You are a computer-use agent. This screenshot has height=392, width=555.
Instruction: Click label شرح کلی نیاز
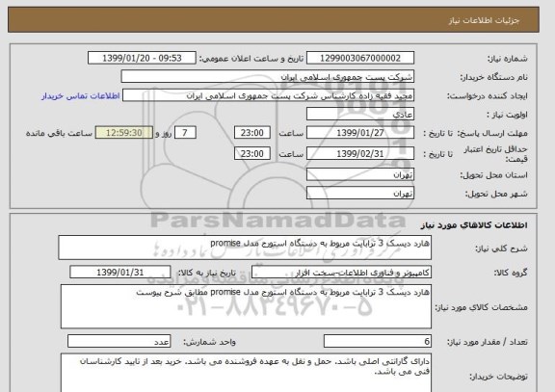(x=501, y=248)
